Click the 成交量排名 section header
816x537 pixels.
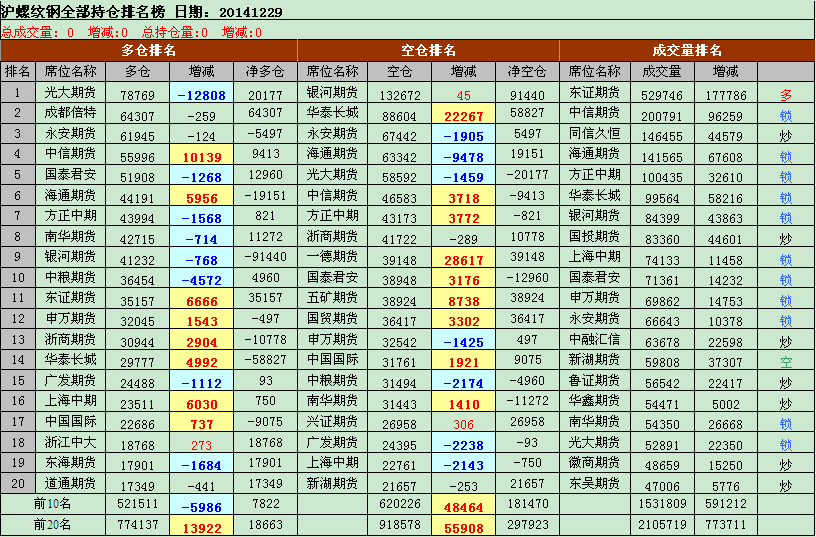[687, 50]
